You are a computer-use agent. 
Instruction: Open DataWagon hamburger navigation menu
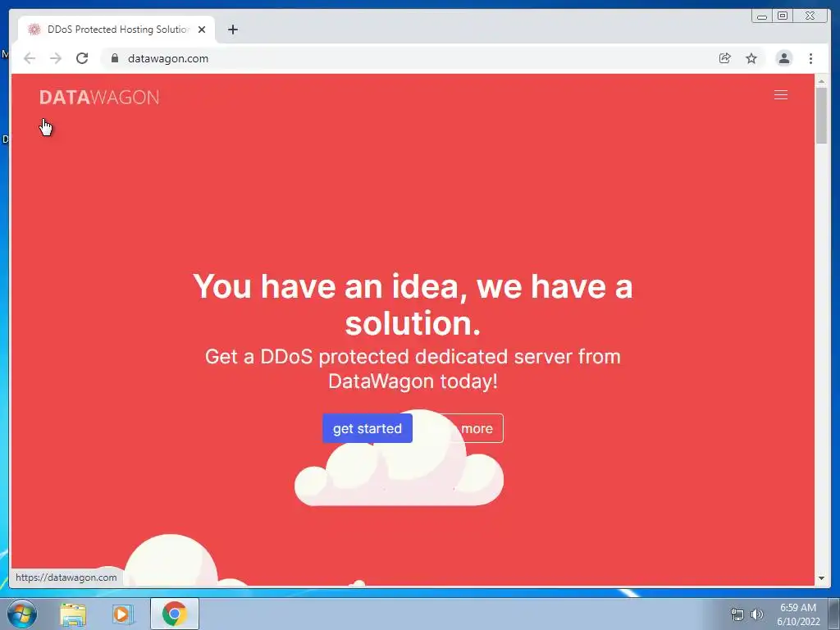tap(781, 95)
